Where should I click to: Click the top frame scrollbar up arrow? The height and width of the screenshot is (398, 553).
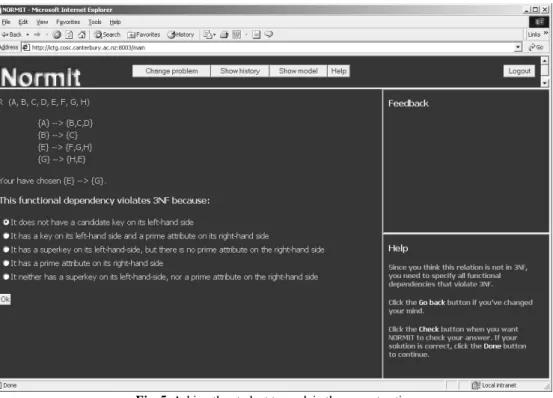point(545,61)
